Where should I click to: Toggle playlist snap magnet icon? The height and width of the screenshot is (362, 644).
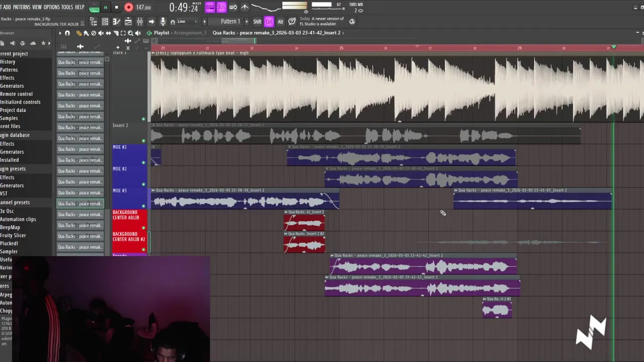(67, 33)
